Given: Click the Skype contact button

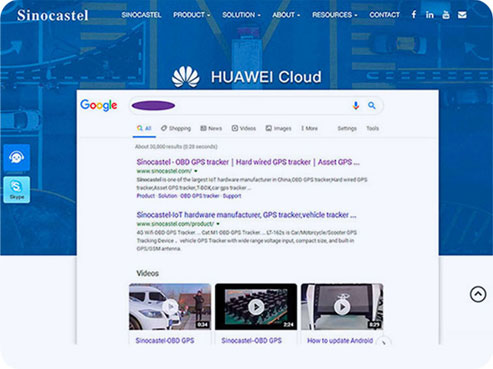Looking at the screenshot, I should pyautogui.click(x=17, y=190).
